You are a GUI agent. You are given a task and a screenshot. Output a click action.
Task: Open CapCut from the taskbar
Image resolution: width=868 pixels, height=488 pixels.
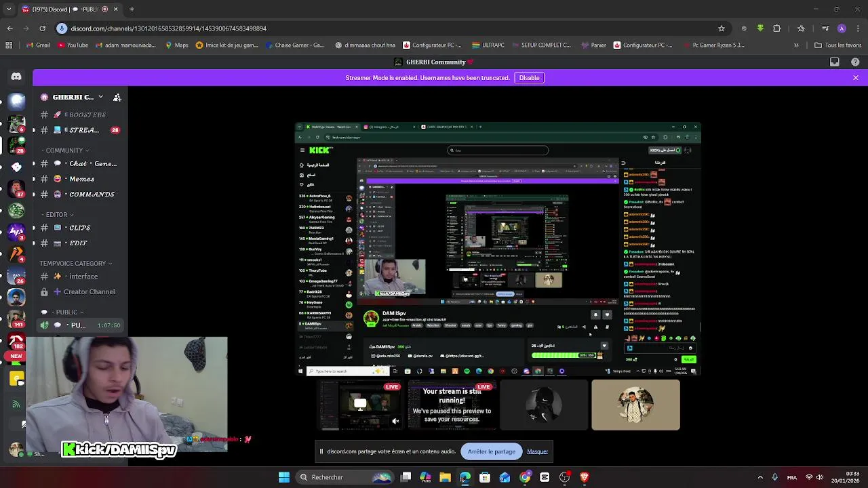[545, 477]
